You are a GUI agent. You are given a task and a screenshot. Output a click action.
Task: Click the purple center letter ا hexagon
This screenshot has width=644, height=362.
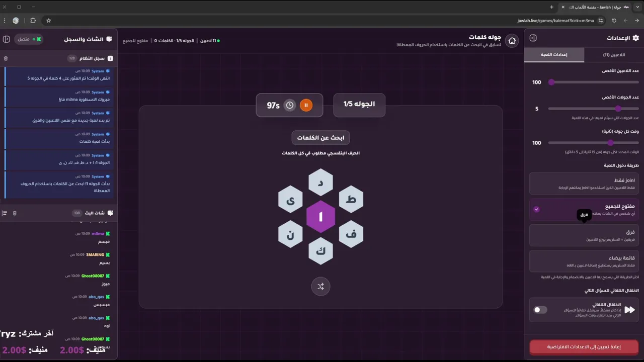(x=320, y=217)
